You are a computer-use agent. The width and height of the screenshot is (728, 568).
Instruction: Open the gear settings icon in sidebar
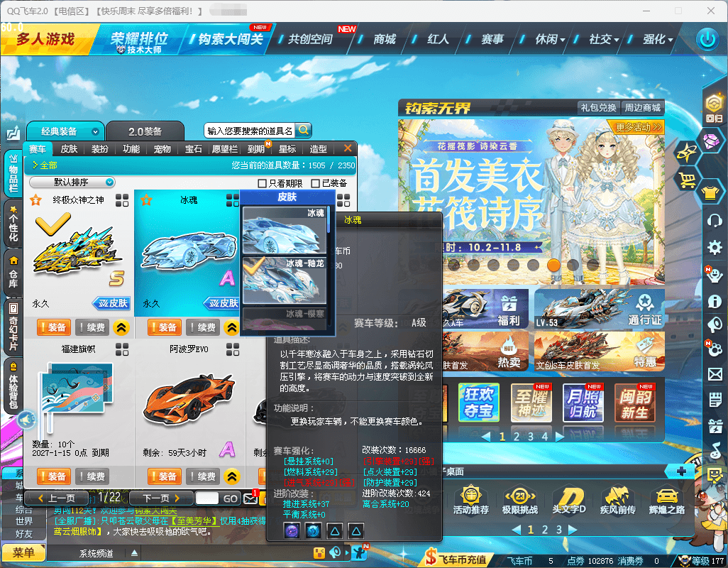[x=715, y=247]
